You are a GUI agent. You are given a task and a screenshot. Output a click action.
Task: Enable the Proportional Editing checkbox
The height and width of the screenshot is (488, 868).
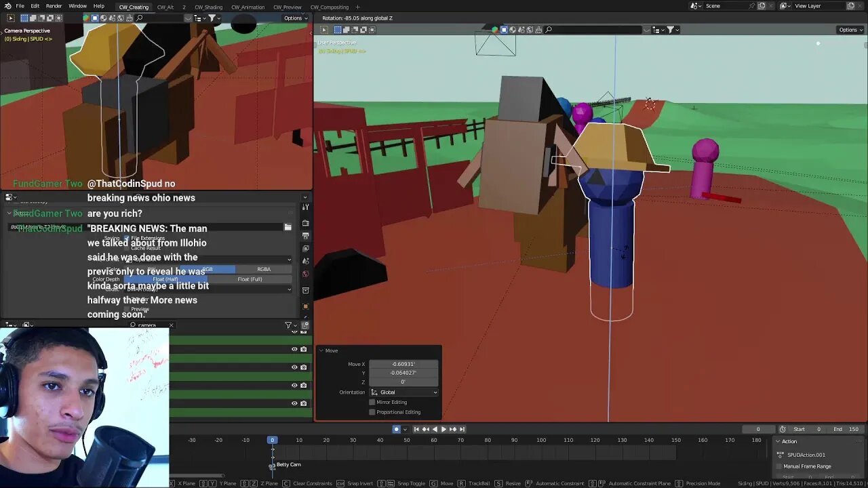372,412
